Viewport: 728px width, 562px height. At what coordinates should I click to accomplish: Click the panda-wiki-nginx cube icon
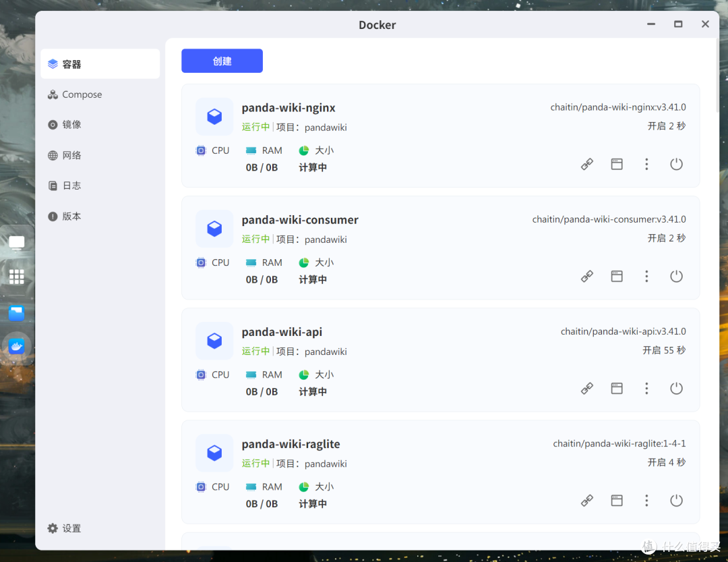pos(214,116)
